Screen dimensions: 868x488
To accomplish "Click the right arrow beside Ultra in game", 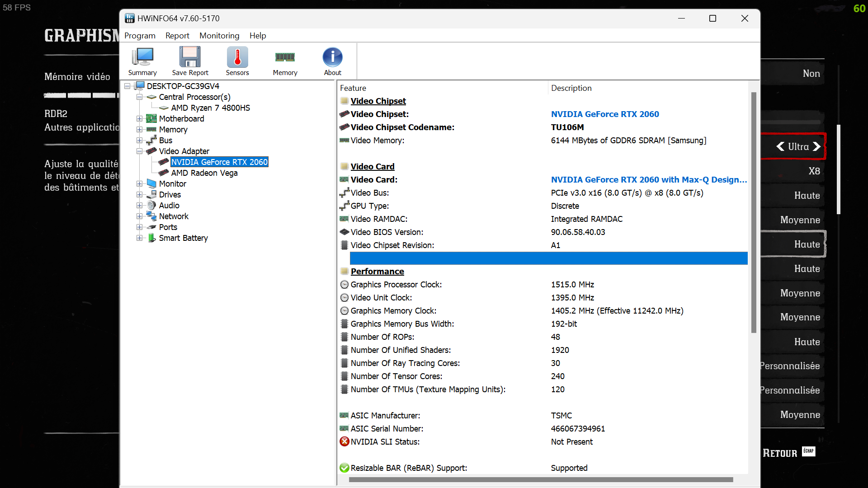I will (x=816, y=146).
